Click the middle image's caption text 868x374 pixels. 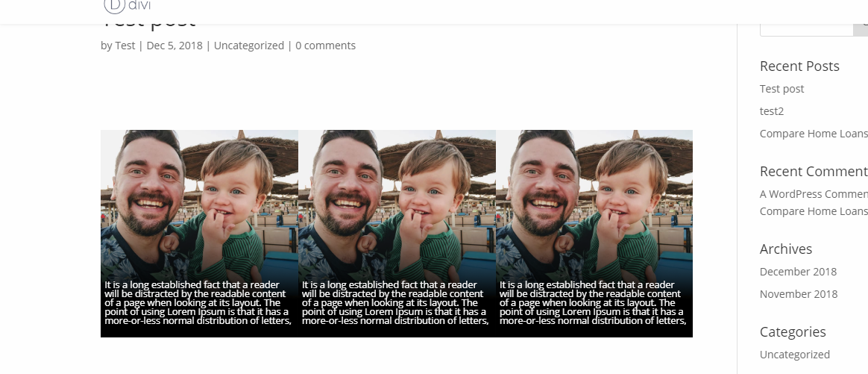click(x=395, y=302)
